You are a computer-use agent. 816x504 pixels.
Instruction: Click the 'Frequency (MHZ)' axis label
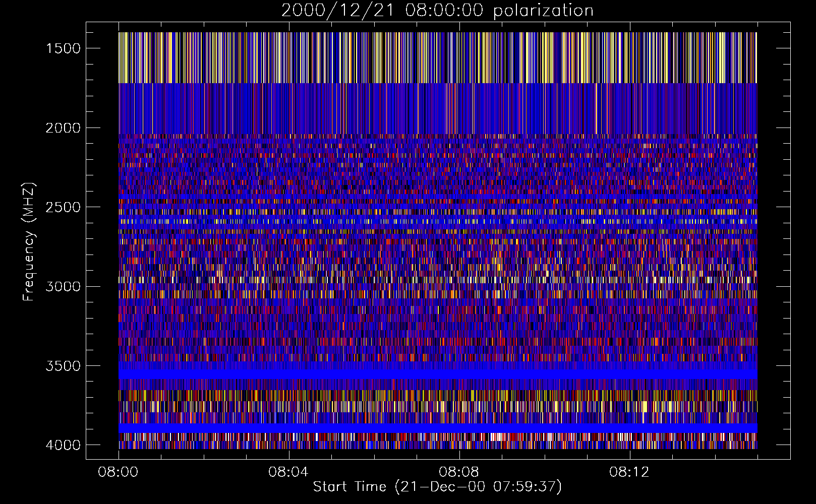(x=29, y=242)
